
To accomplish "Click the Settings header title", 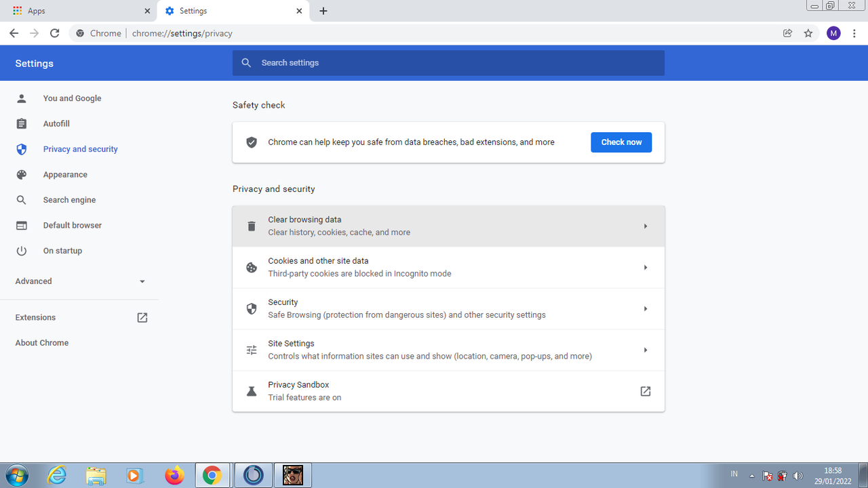I will 34,63.
